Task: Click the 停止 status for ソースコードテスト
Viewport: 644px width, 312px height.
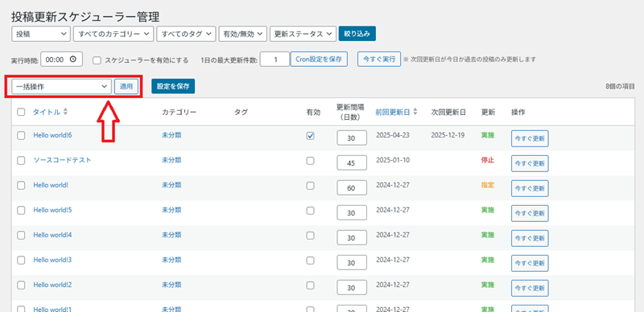Action: point(488,160)
